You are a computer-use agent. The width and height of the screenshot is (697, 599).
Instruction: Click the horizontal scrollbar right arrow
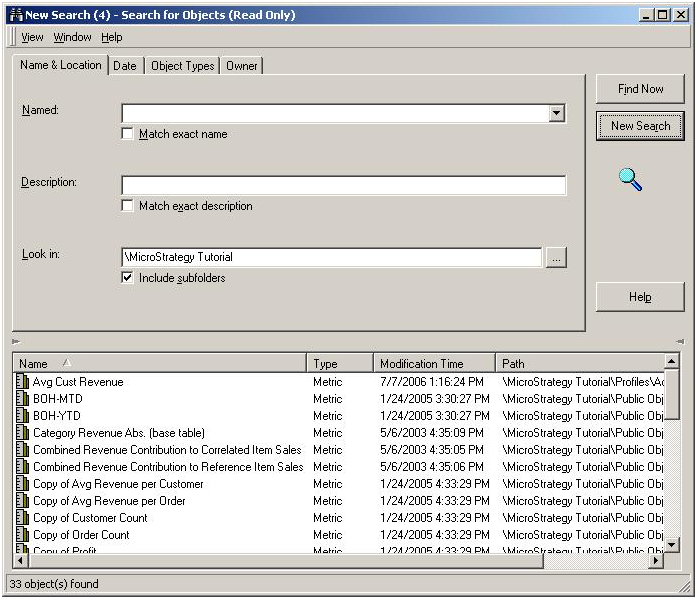coord(655,561)
